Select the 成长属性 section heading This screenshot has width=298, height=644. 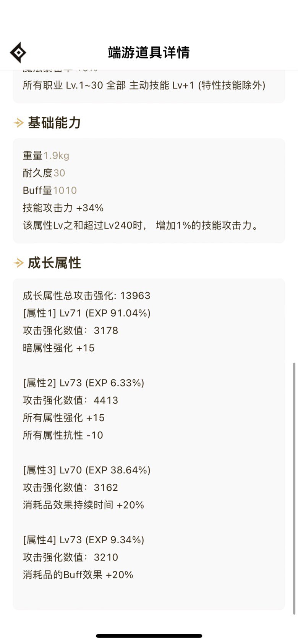(54, 263)
